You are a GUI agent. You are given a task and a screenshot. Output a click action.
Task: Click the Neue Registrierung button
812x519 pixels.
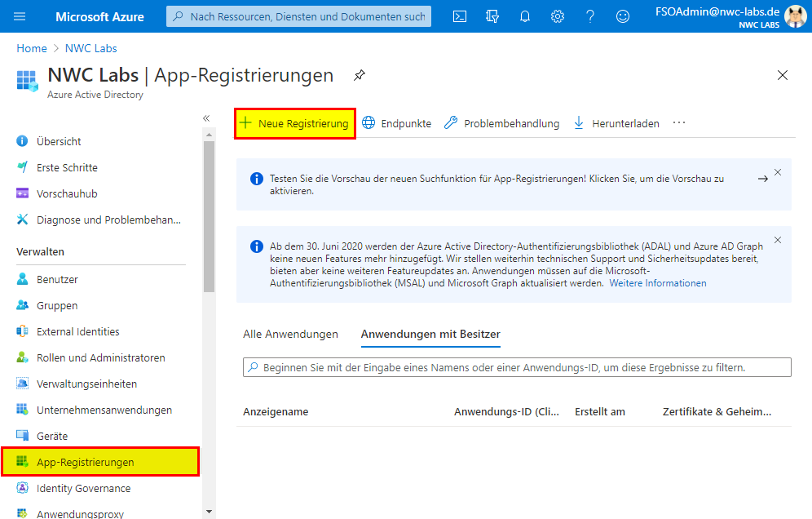click(295, 123)
